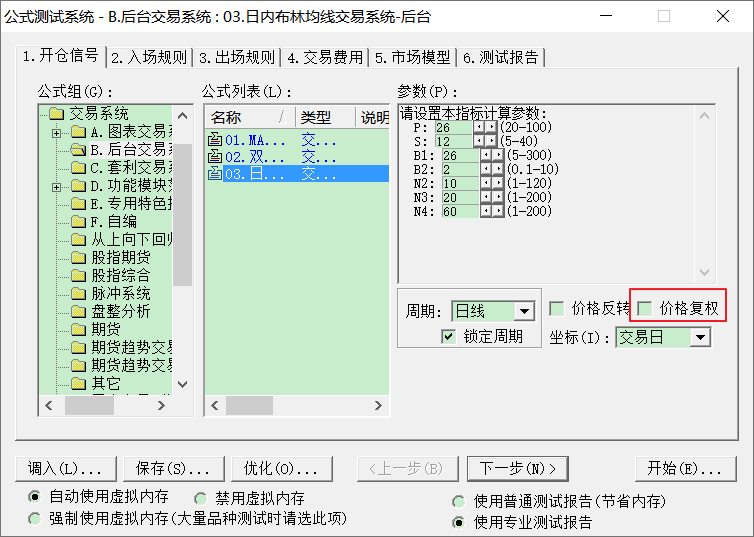The height and width of the screenshot is (537, 754).
Task: Select the 脉冲系统 folder icon
Action: click(x=78, y=294)
